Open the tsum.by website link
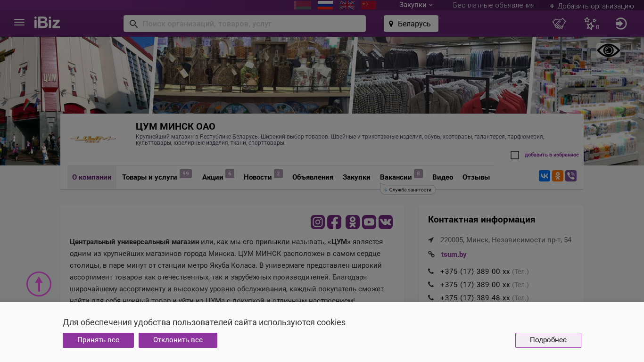 click(454, 255)
